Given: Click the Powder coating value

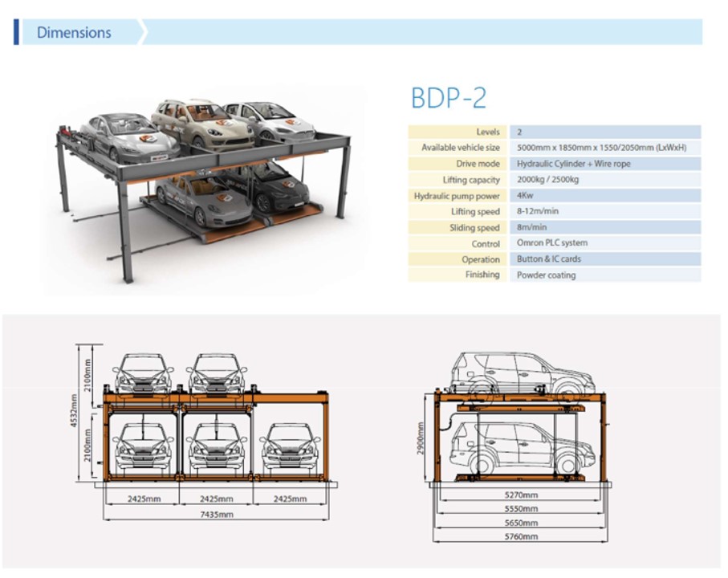Looking at the screenshot, I should tap(546, 275).
